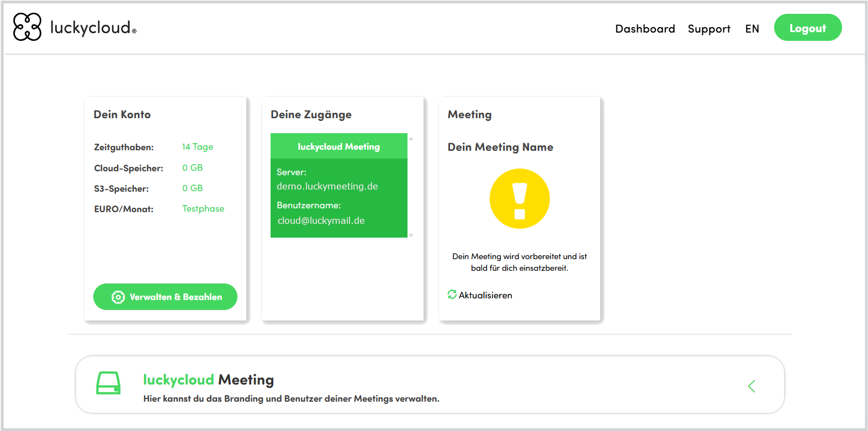Click the Cloud-Speicher 0 GB value
868x431 pixels.
pyautogui.click(x=193, y=167)
